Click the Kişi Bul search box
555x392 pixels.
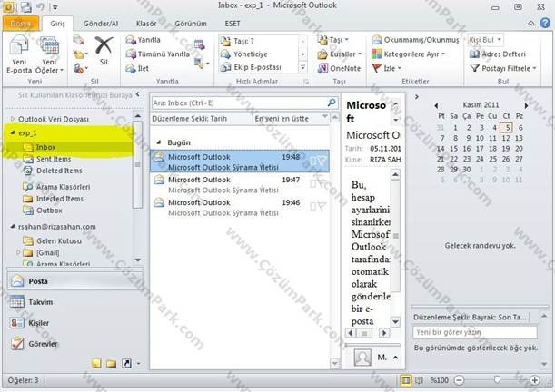click(486, 40)
